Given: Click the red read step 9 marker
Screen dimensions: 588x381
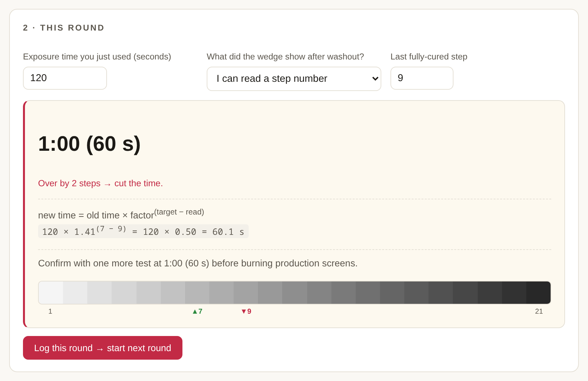Looking at the screenshot, I should [246, 311].
